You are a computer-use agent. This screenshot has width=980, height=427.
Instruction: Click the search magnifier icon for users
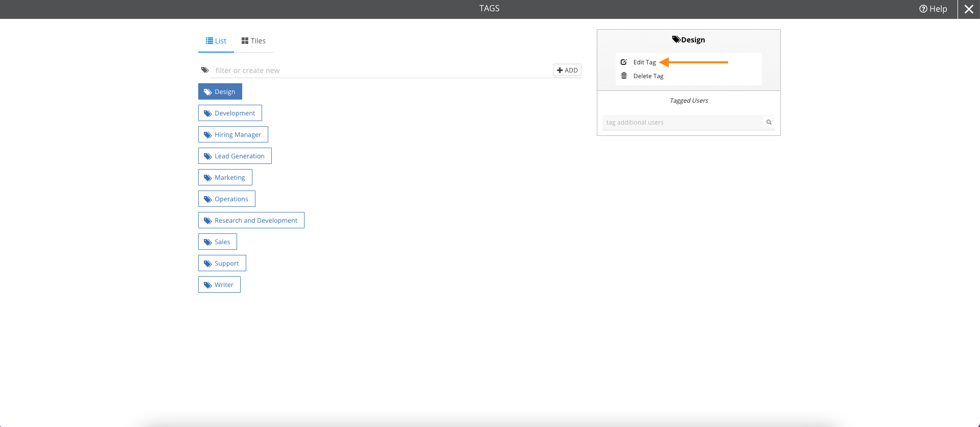point(768,122)
